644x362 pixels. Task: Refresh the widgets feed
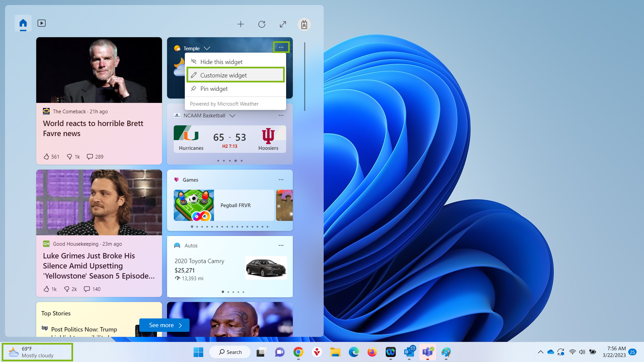pos(262,24)
